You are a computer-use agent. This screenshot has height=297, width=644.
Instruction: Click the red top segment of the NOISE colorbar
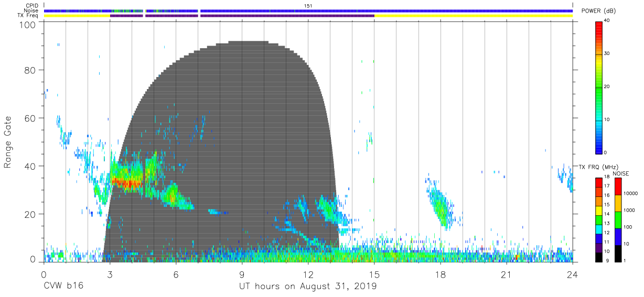pyautogui.click(x=618, y=186)
